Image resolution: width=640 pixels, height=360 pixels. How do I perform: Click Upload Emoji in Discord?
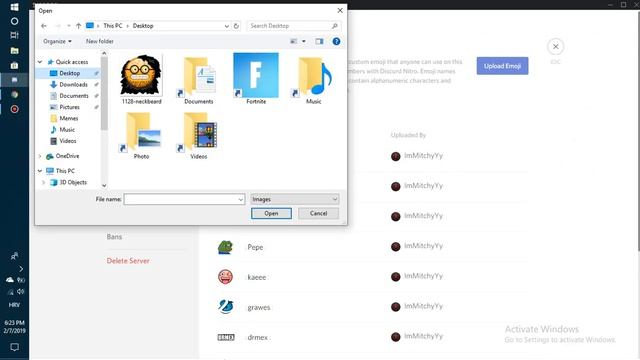[x=502, y=66]
